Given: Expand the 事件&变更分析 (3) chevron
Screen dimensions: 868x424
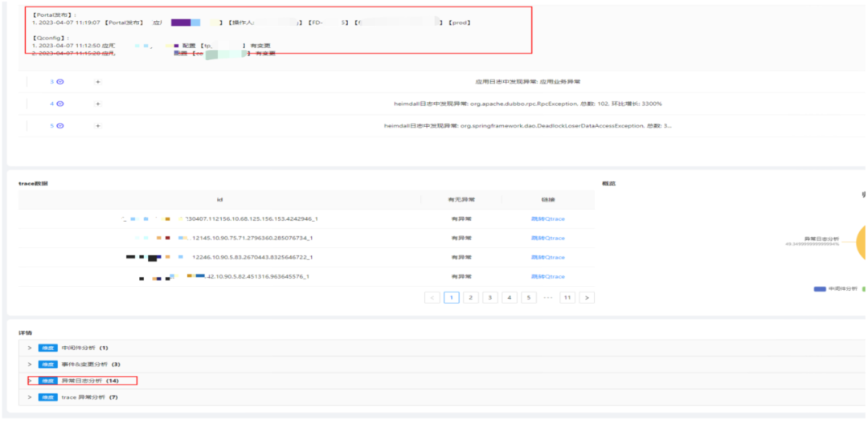Looking at the screenshot, I should 30,365.
